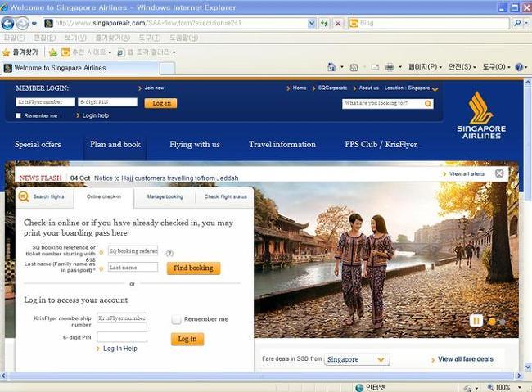Click the Login help link in header
The height and width of the screenshot is (392, 532).
(95, 115)
